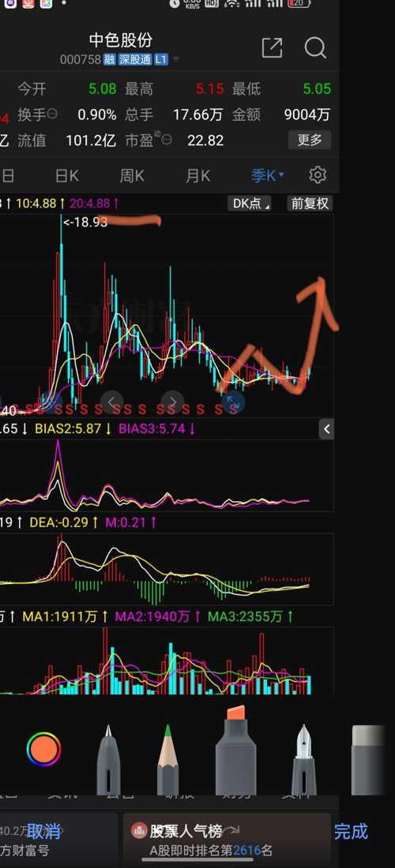
Task: Open the search magnifier icon
Action: (x=315, y=48)
